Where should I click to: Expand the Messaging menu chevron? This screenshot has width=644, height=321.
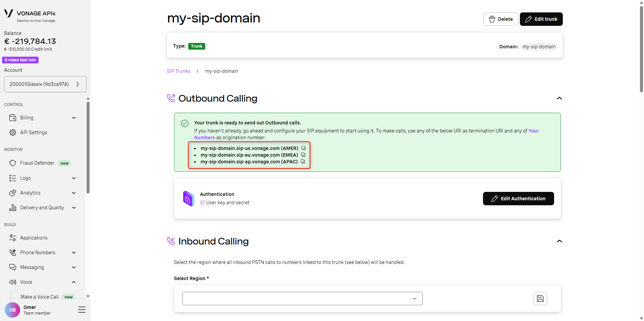click(74, 267)
